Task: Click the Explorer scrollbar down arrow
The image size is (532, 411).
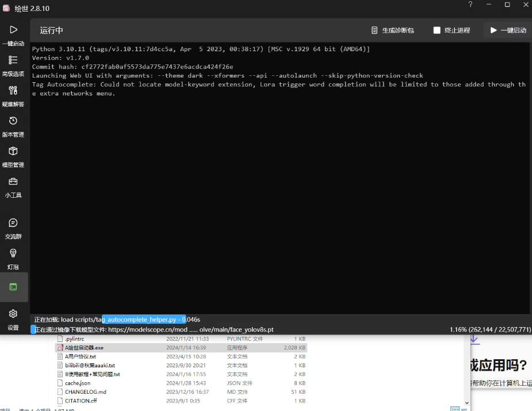Action: point(467,402)
